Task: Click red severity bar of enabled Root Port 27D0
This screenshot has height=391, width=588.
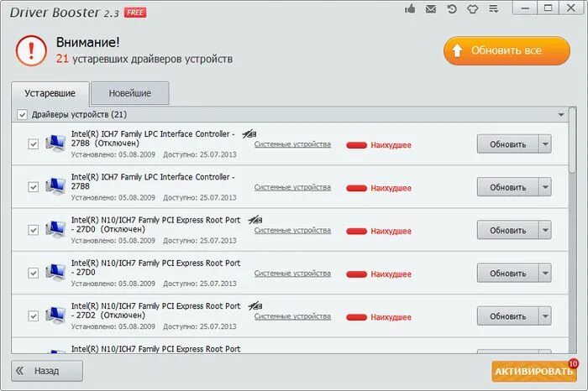Action: pos(357,274)
